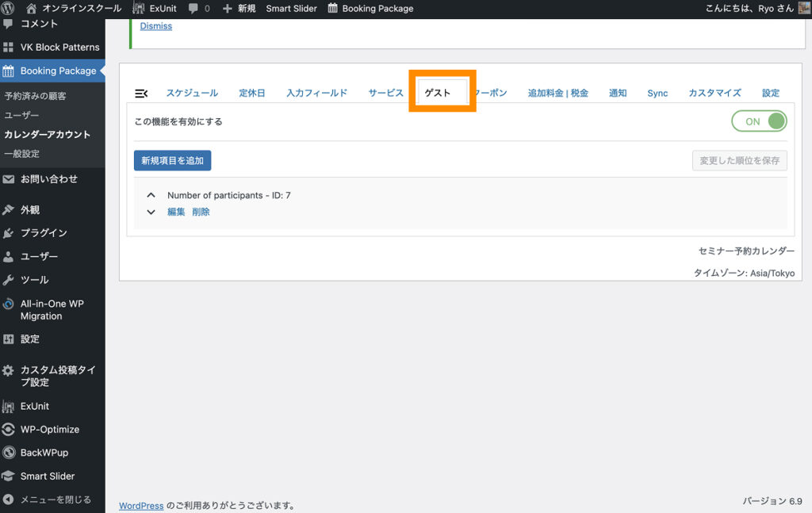The width and height of the screenshot is (812, 513).
Task: Click the WordPress logo in admin bar
Action: [9, 8]
